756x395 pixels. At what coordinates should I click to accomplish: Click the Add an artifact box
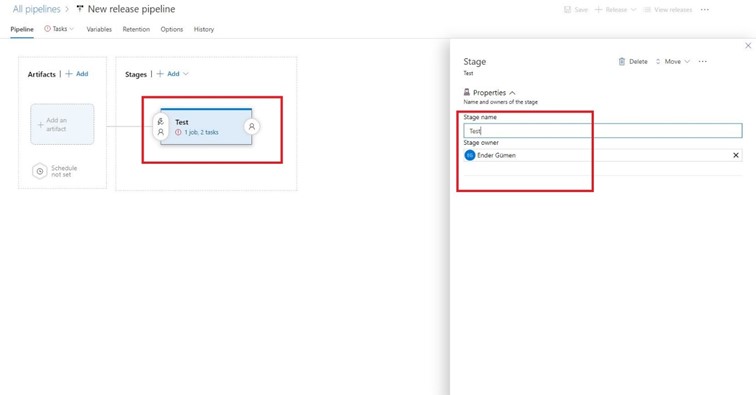(x=62, y=124)
